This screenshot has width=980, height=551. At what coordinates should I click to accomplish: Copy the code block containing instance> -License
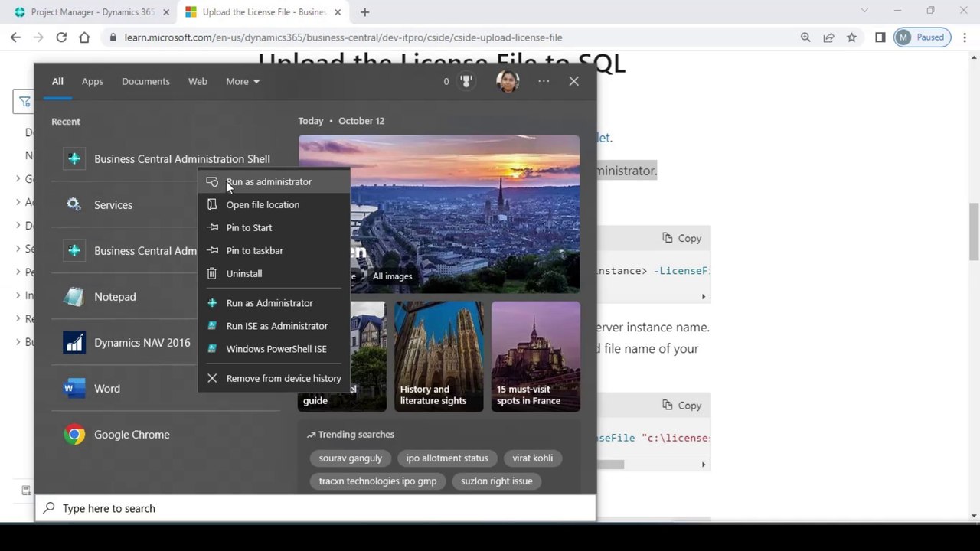[682, 238]
